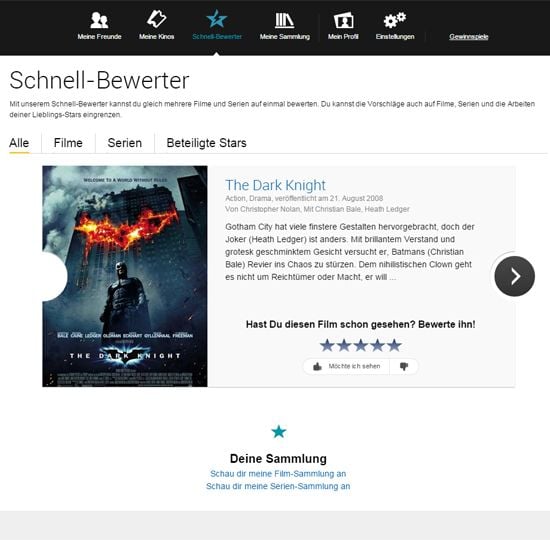Open Schau dir meine Film-Sammlung an
This screenshot has height=540, width=550.
[x=278, y=474]
